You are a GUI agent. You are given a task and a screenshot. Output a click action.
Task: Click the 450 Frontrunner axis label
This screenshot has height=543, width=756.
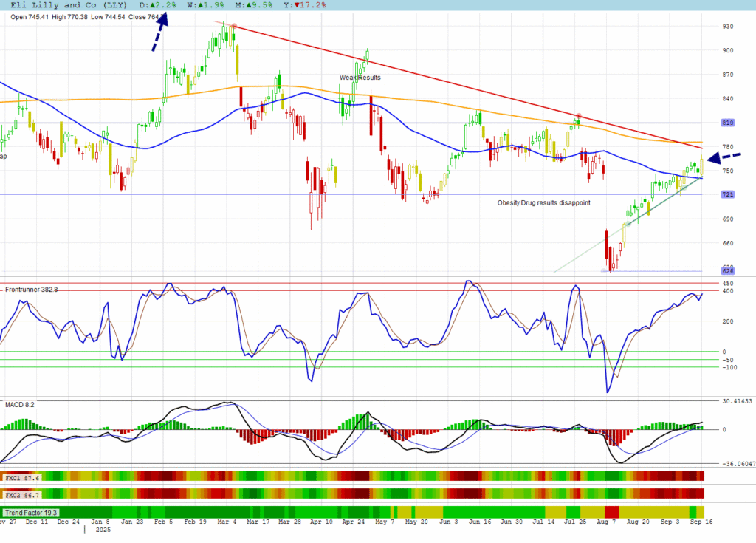[x=727, y=284]
